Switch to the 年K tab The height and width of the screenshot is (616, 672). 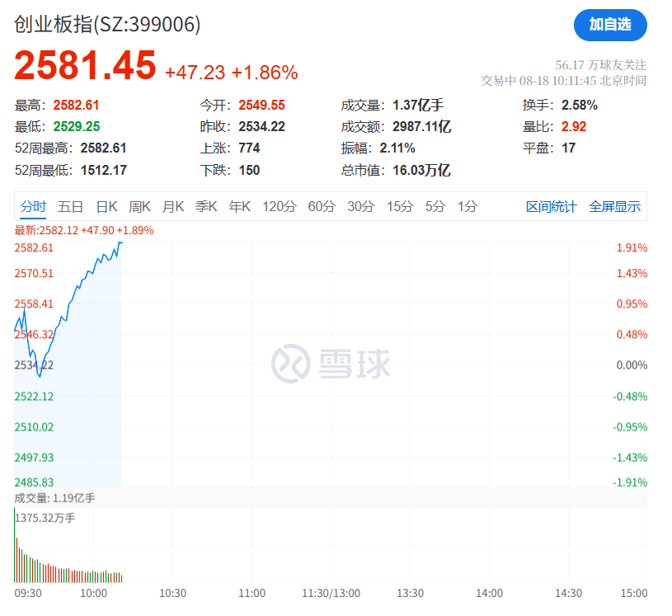pyautogui.click(x=240, y=207)
